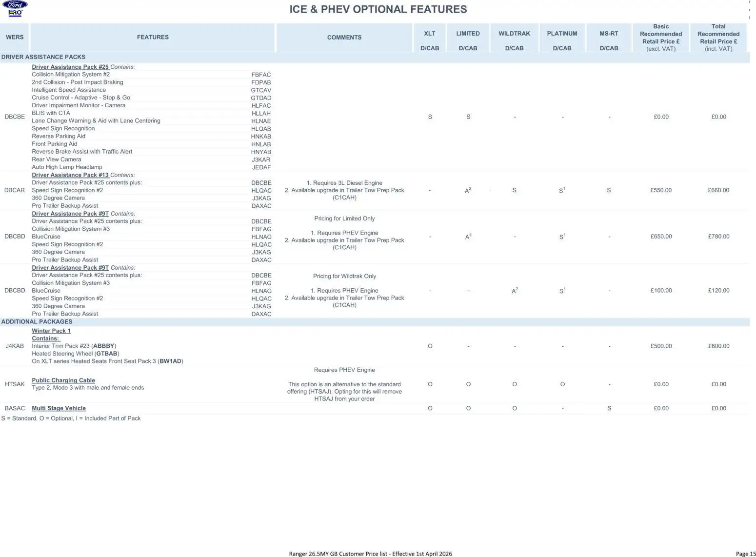Select the MS-RT D/CAB column header
756x557 pixels.
point(609,41)
